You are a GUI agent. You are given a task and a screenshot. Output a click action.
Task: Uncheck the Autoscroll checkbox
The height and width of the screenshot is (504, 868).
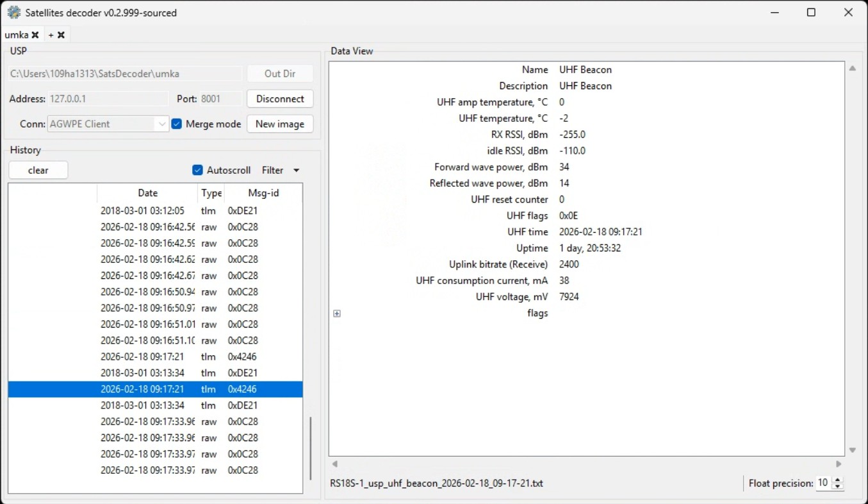tap(198, 170)
